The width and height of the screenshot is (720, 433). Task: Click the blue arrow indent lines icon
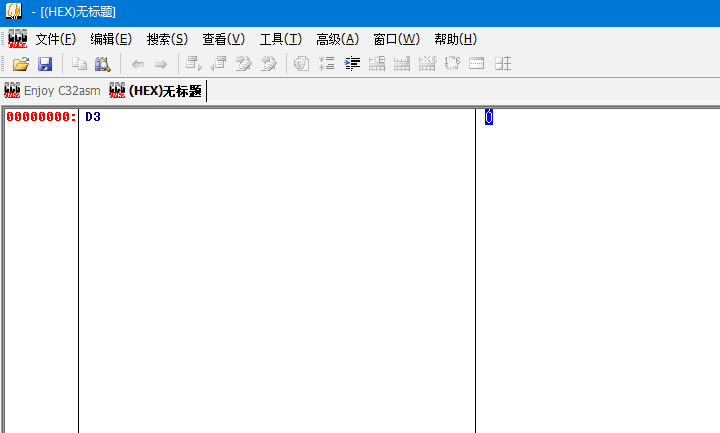tap(352, 63)
